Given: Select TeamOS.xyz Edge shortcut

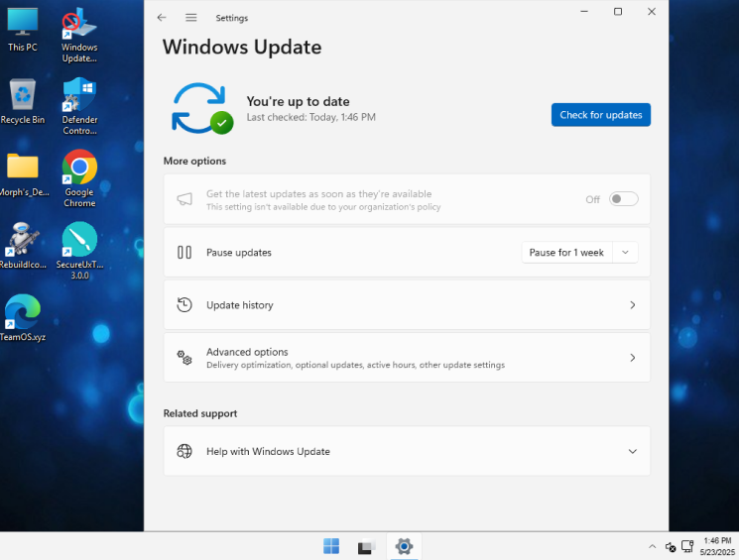Looking at the screenshot, I should pos(22,317).
